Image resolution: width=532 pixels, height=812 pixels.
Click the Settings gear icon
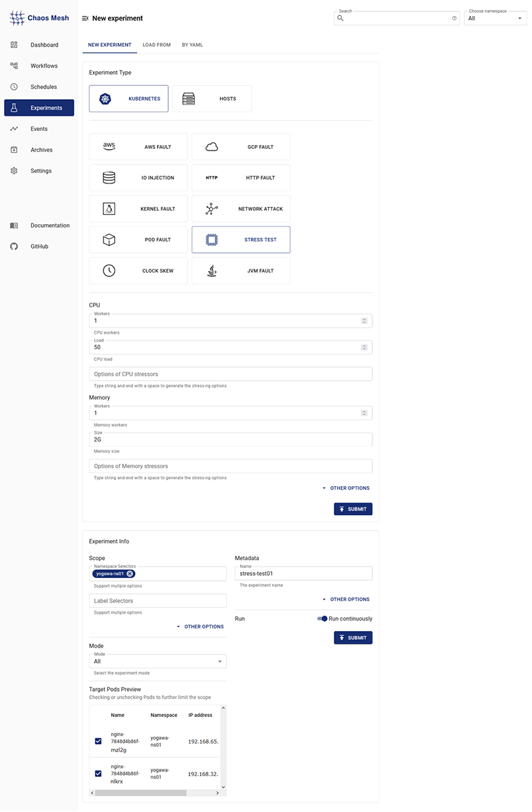point(14,171)
